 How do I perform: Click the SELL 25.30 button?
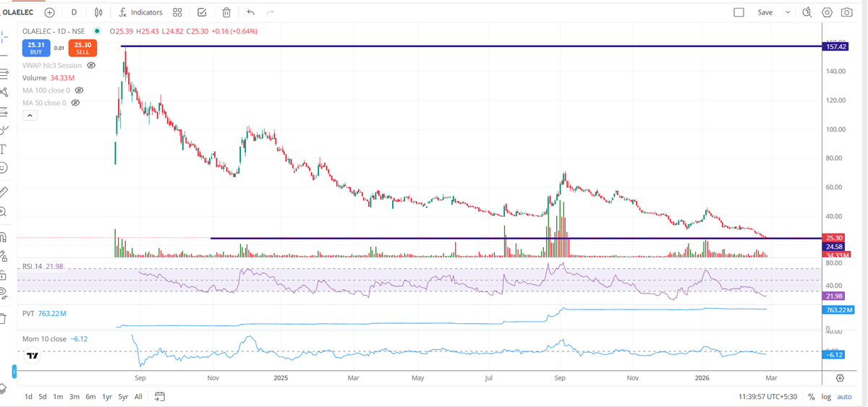click(82, 48)
